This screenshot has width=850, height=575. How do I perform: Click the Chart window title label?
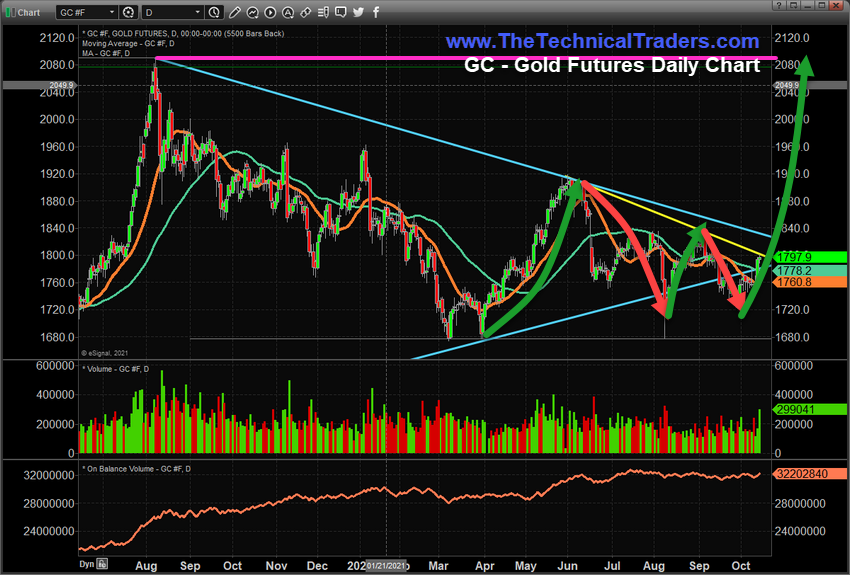pos(29,13)
